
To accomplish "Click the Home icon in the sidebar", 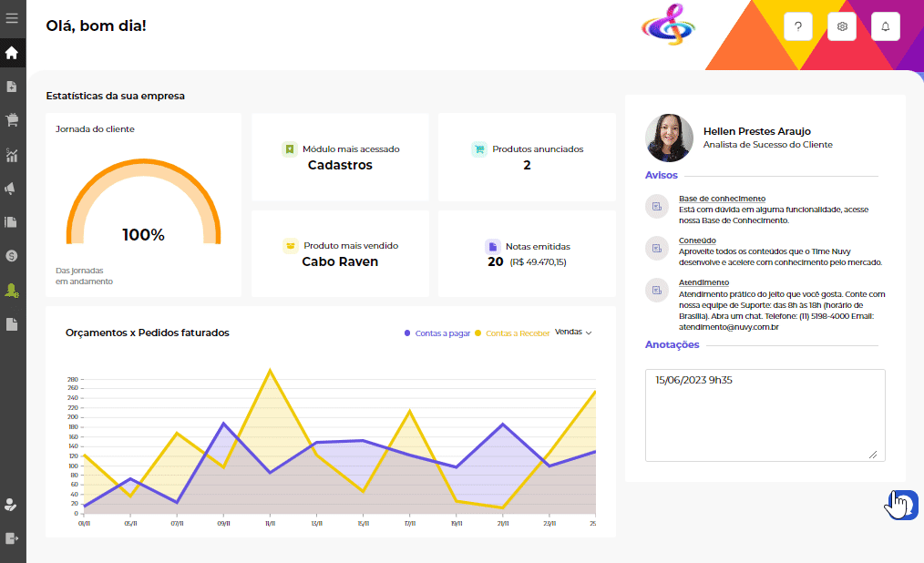I will coord(12,53).
